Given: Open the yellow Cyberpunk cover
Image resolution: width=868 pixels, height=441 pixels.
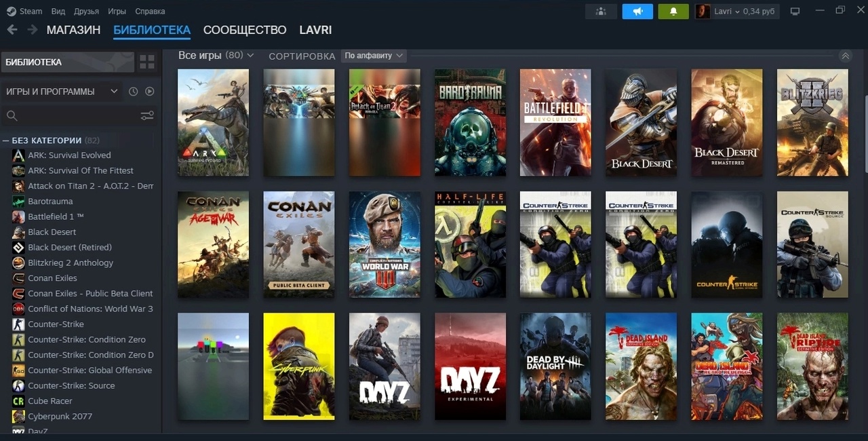Looking at the screenshot, I should click(299, 366).
